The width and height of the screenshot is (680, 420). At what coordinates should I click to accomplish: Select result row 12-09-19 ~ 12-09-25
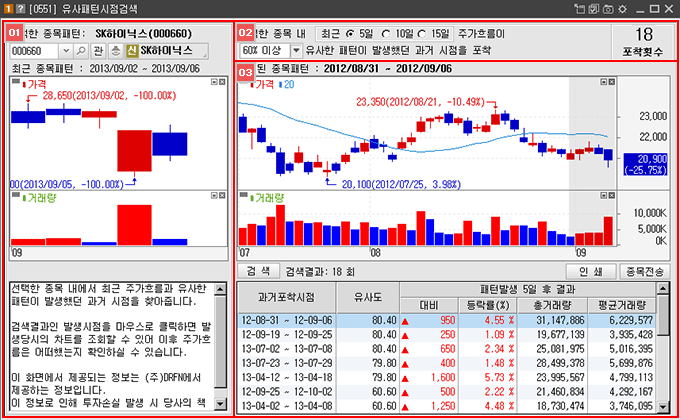[x=447, y=335]
